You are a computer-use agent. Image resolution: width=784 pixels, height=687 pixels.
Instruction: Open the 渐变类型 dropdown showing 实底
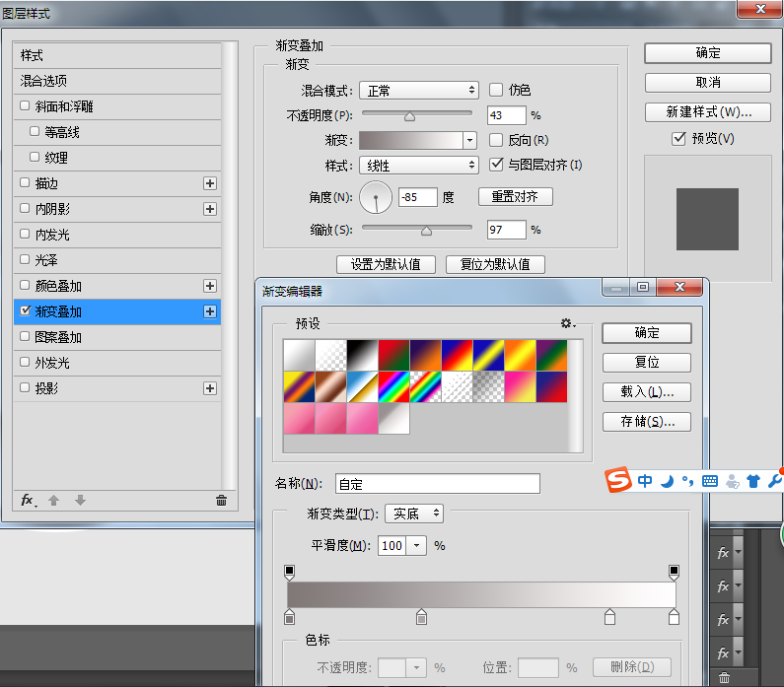pos(414,514)
